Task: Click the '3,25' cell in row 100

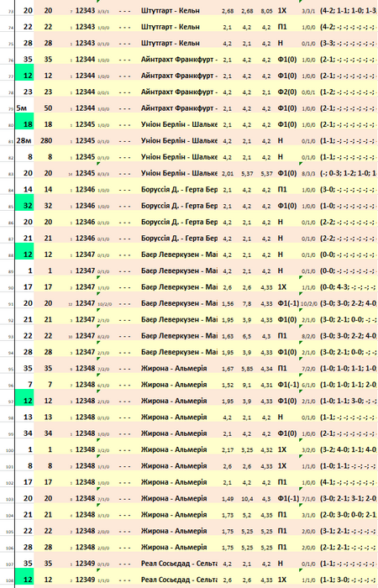Action: [247, 450]
